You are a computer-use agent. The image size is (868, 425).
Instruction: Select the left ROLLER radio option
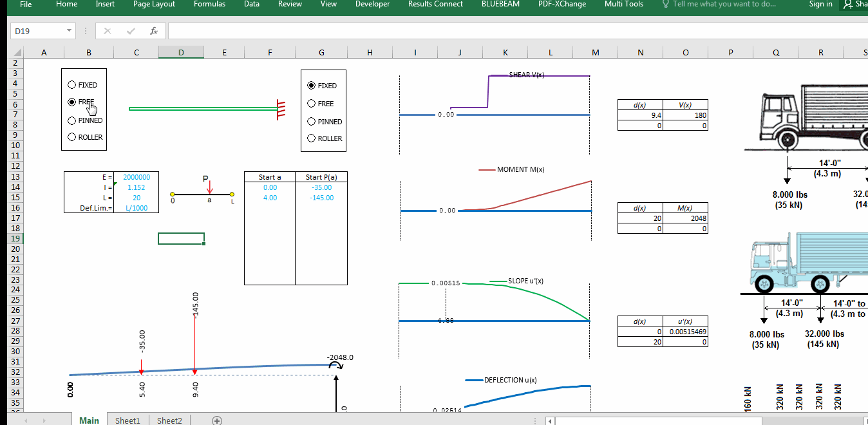point(85,137)
